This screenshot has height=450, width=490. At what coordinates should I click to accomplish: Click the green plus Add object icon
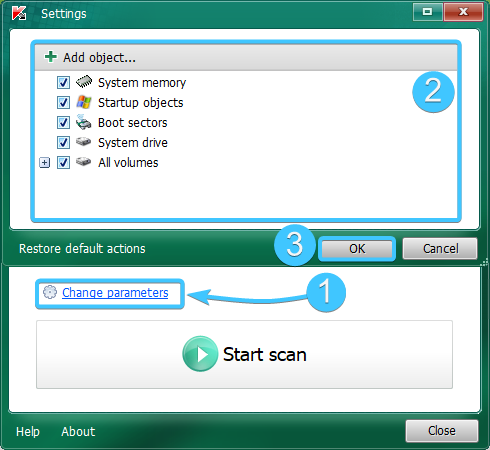51,57
